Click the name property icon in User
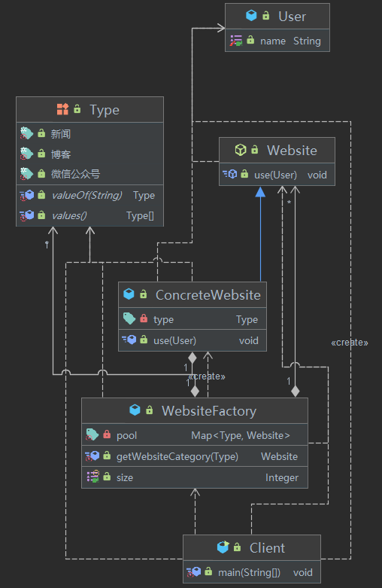This screenshot has height=588, width=382. 236,41
